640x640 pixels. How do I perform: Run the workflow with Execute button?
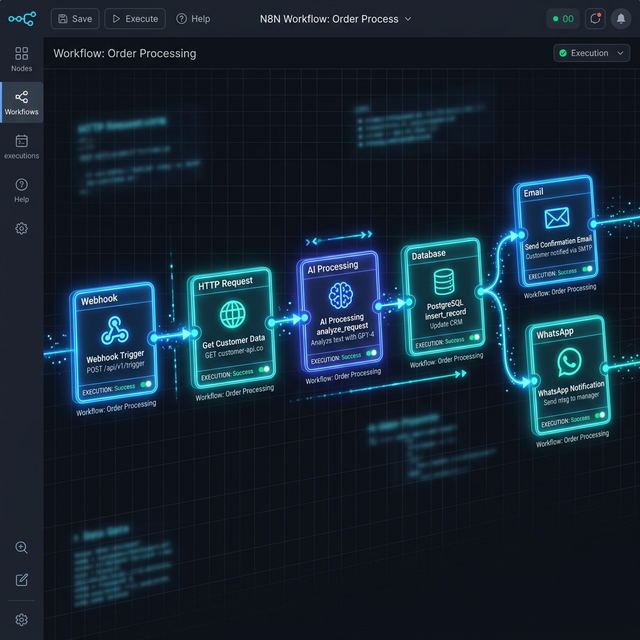pyautogui.click(x=135, y=18)
